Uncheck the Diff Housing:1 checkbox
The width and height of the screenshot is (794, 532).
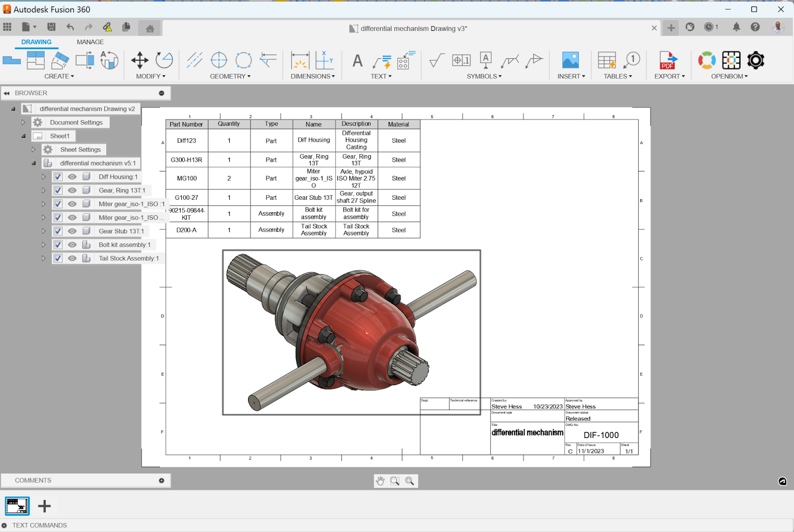(x=58, y=177)
